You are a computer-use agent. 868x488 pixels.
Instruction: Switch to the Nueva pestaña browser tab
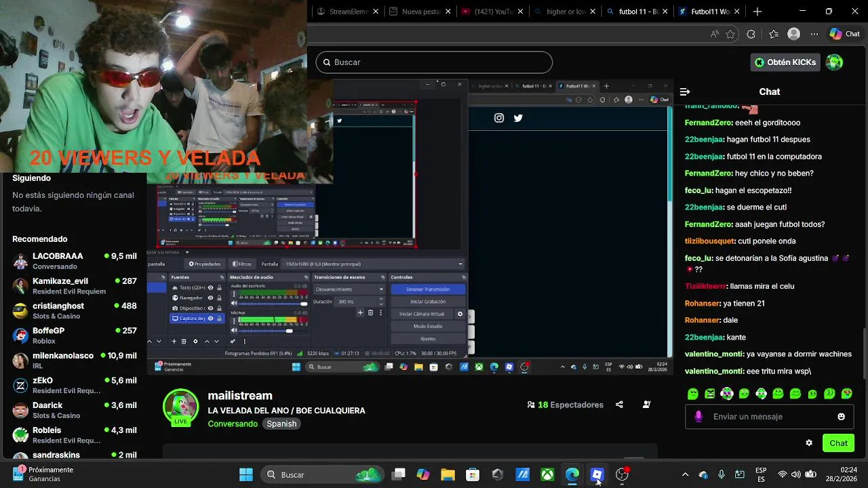(420, 12)
